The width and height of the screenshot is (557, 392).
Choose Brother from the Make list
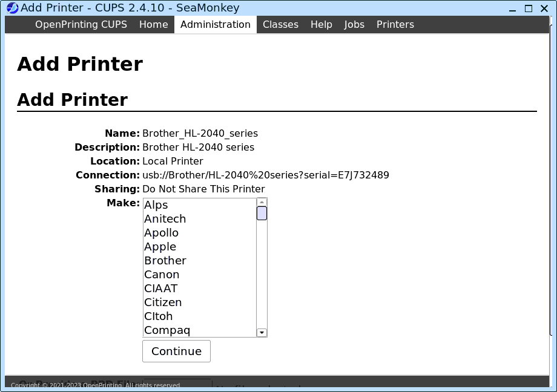[x=200, y=260]
